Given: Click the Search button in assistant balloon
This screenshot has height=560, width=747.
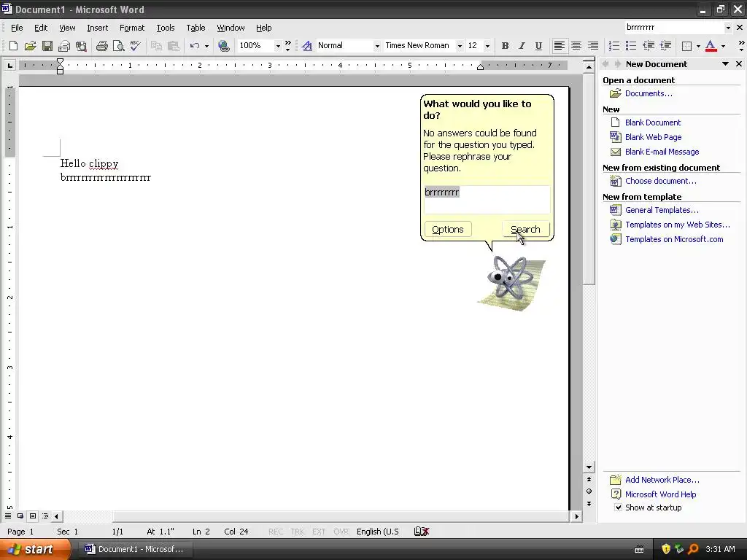Looking at the screenshot, I should (525, 229).
